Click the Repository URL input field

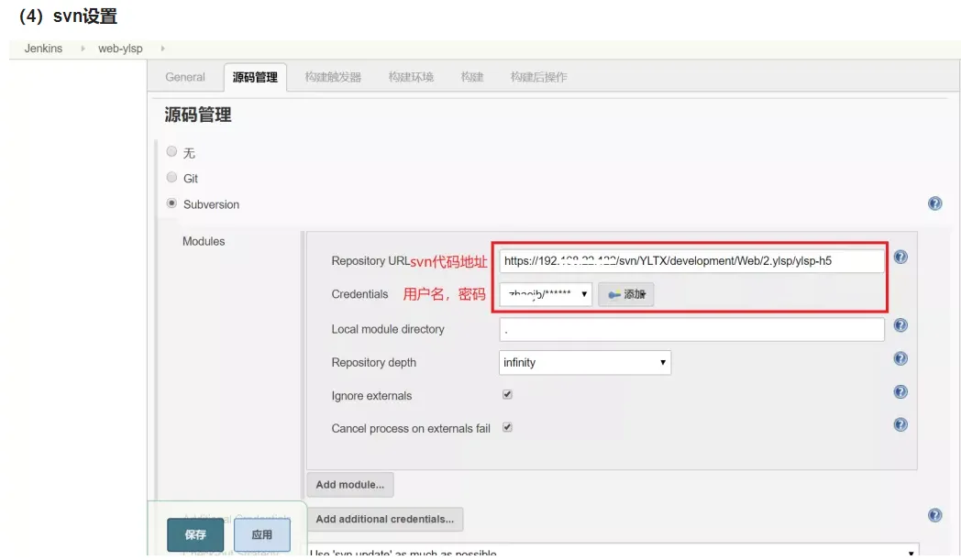691,261
